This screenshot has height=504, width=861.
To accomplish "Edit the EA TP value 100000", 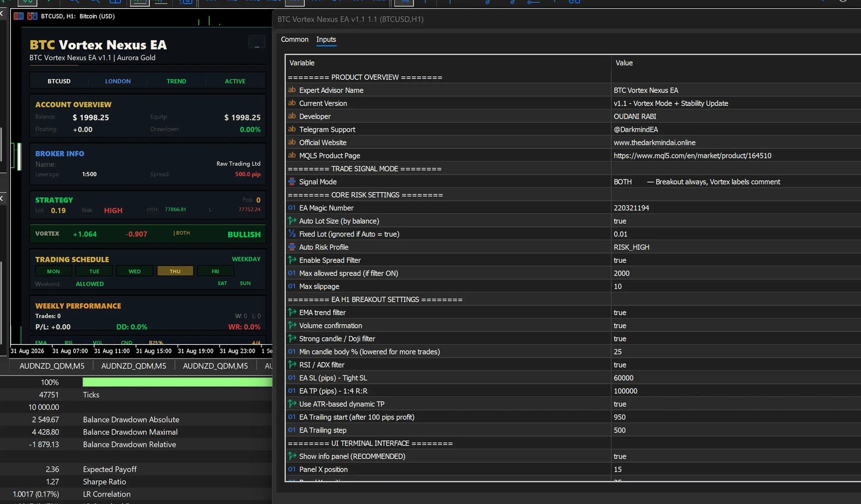I will coord(736,391).
